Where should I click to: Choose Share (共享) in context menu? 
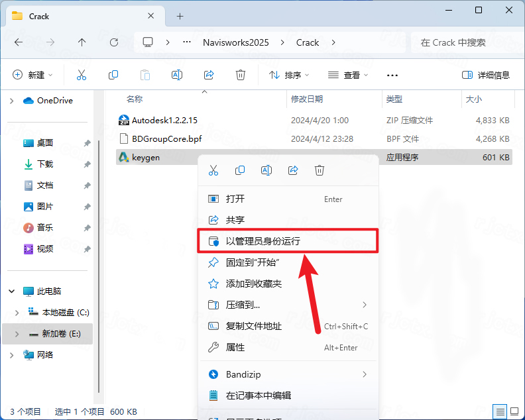[288, 220]
